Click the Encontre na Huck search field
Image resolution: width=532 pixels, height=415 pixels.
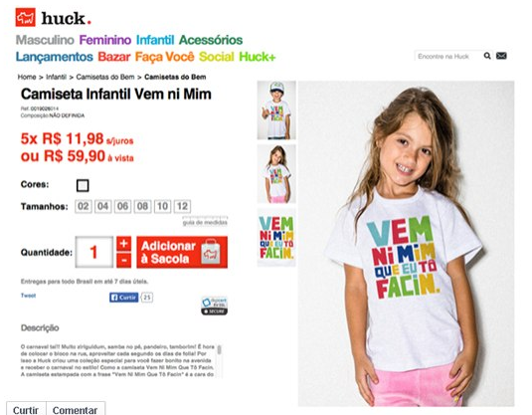pos(447,56)
